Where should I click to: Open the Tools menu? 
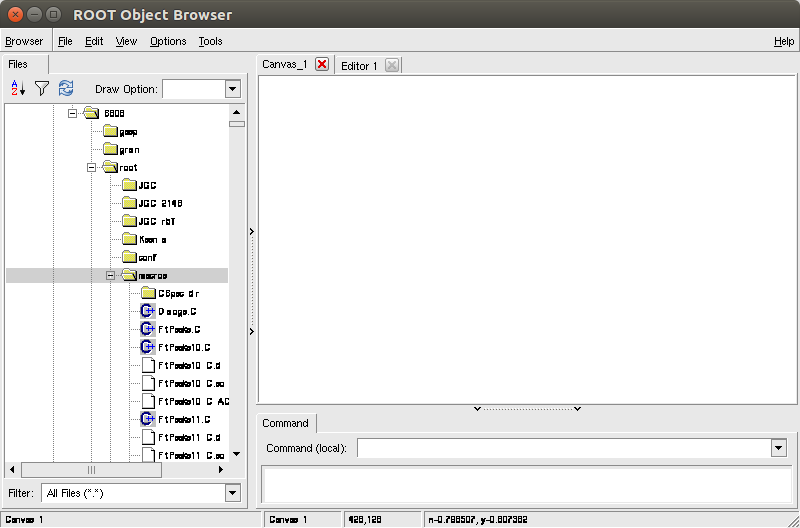(210, 41)
